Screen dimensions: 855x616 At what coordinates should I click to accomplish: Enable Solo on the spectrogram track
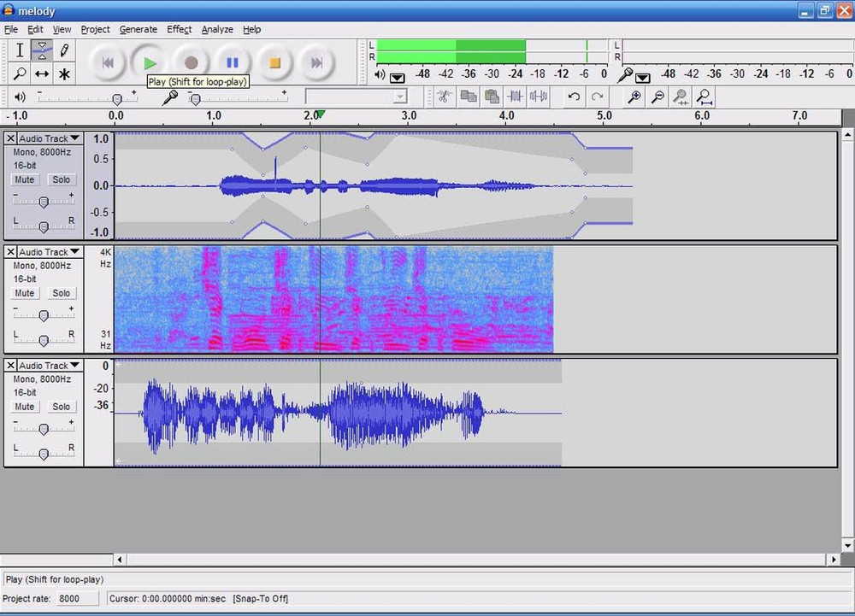[61, 293]
